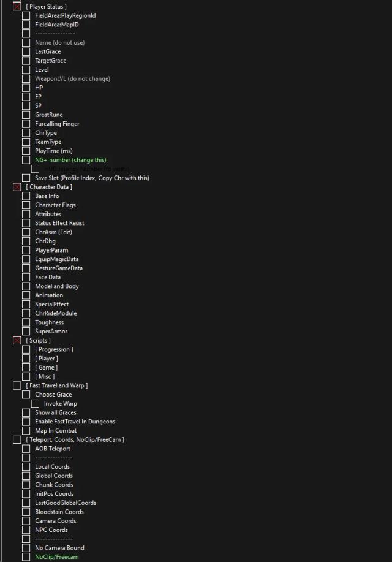
Task: Activate the AOB Teleport checkbox
Action: [x=26, y=449]
